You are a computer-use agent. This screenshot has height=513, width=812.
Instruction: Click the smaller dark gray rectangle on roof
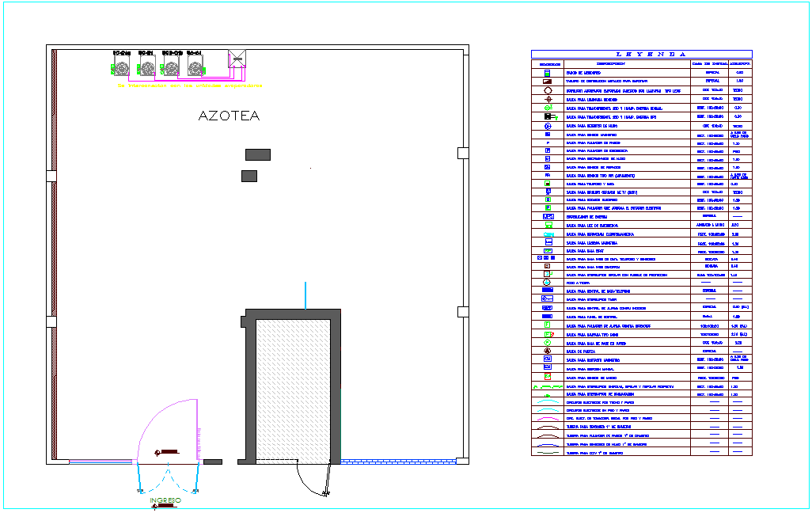tap(249, 176)
